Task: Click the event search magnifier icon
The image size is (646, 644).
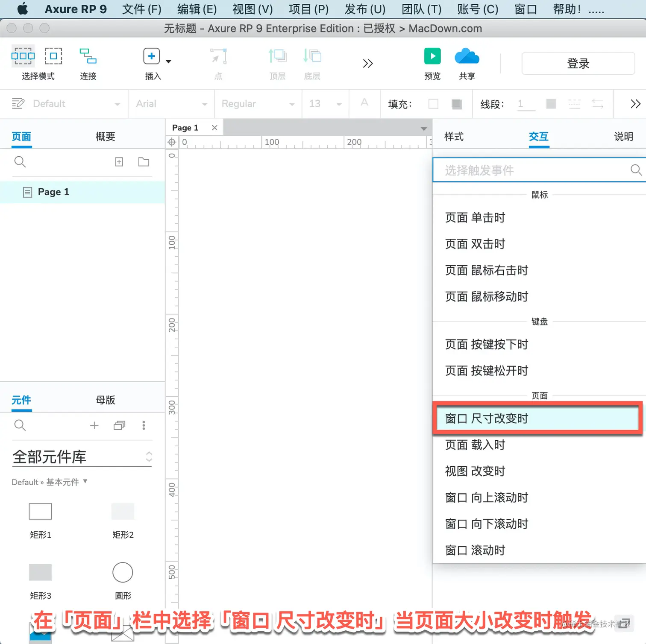Action: point(636,170)
